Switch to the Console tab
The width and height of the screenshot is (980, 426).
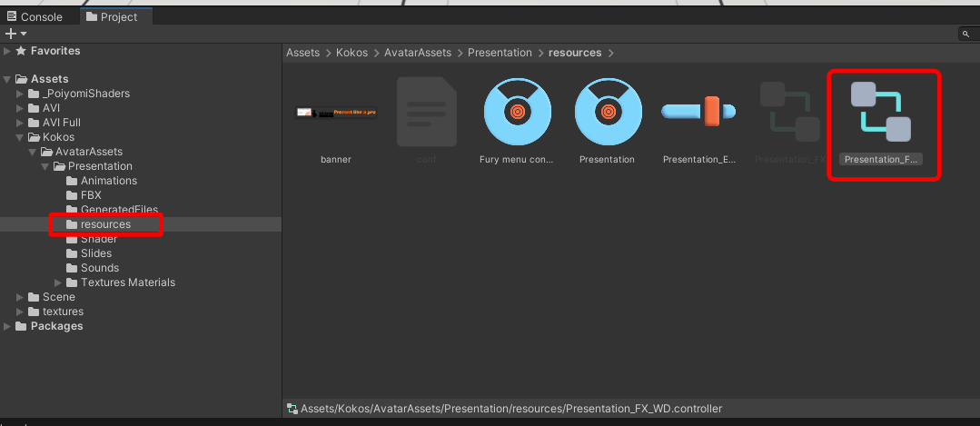[35, 16]
